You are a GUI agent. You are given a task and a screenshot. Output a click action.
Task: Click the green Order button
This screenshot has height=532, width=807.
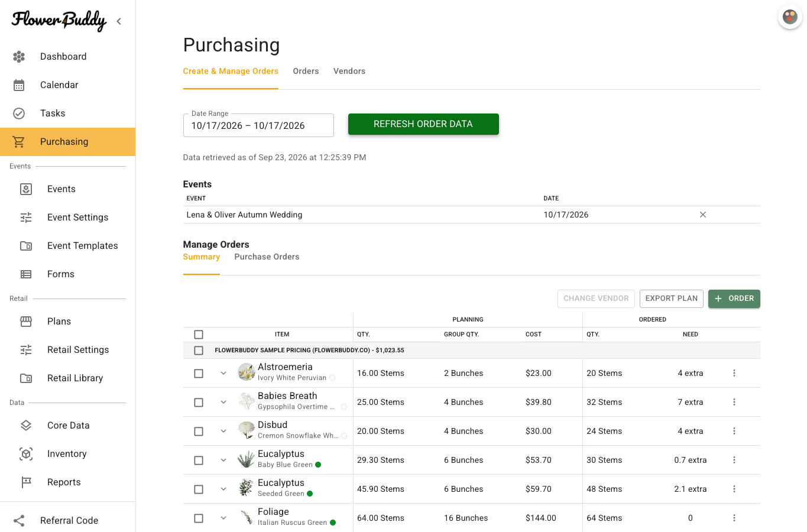[734, 299]
